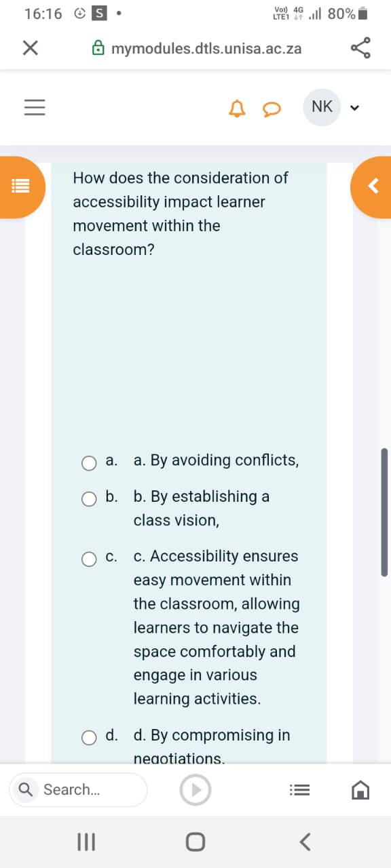Open the notification bell
Viewport: 391px width, 868px height.
(237, 107)
